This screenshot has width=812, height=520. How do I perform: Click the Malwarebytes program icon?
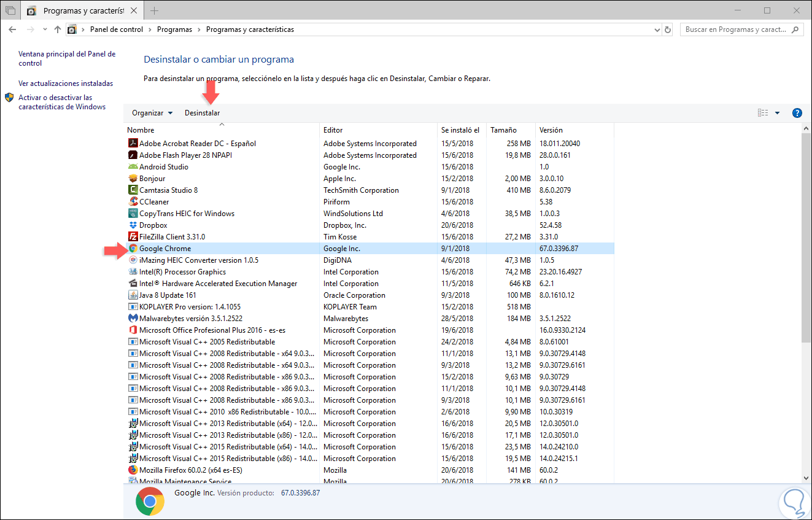point(133,319)
